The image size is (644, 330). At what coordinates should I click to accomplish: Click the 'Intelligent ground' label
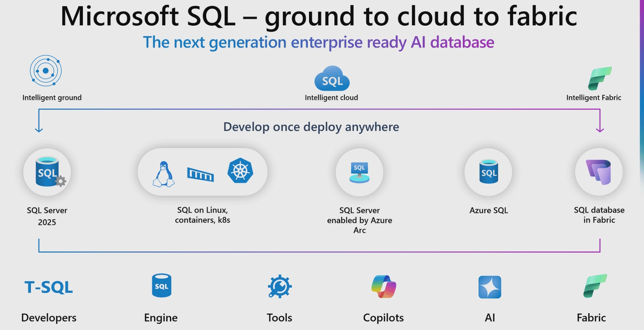(x=52, y=98)
